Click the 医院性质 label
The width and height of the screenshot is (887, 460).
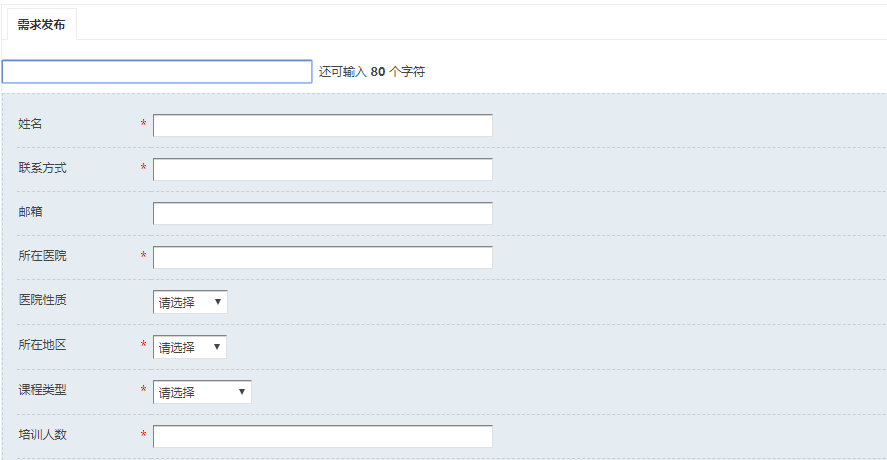click(42, 300)
